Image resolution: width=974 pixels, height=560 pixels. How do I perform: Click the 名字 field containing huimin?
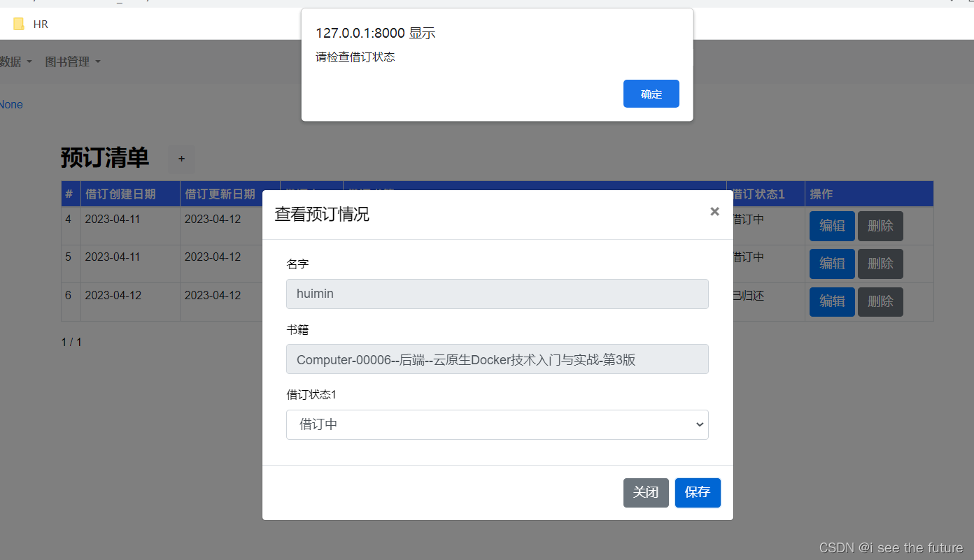point(497,294)
